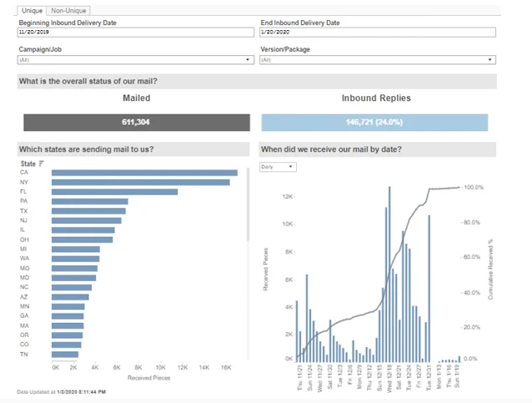Click the State column header
This screenshot has width=532, height=403.
pyautogui.click(x=28, y=164)
